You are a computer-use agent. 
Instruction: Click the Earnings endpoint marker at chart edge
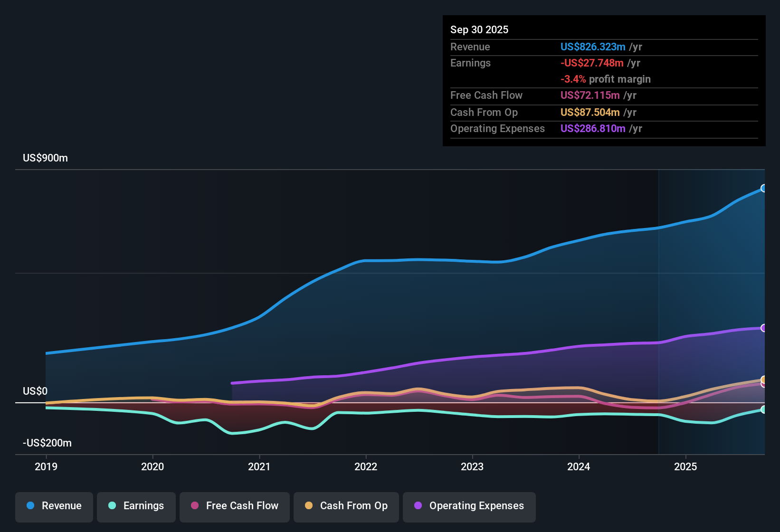(x=763, y=409)
